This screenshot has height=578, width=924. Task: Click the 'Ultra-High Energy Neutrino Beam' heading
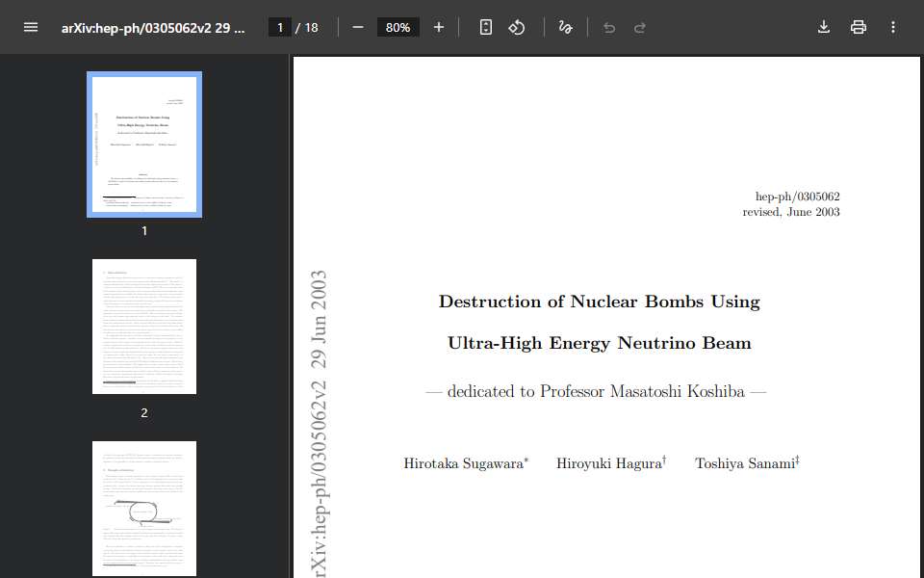tap(600, 343)
